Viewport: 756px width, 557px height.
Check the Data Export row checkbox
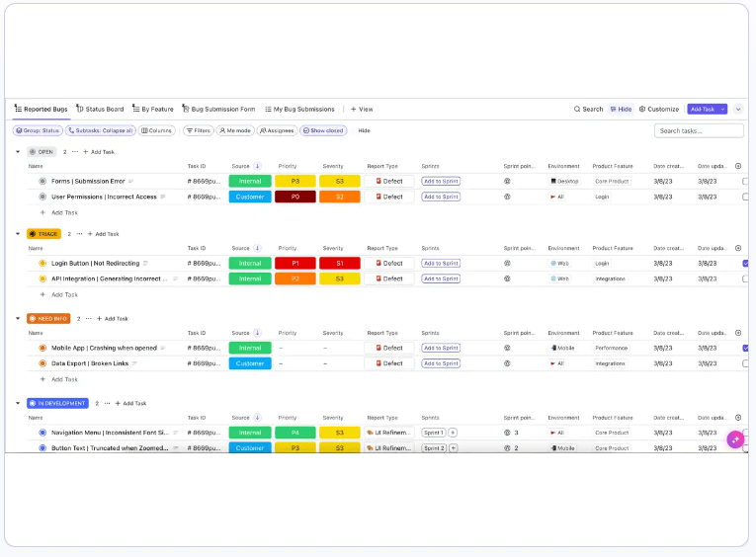coord(745,363)
